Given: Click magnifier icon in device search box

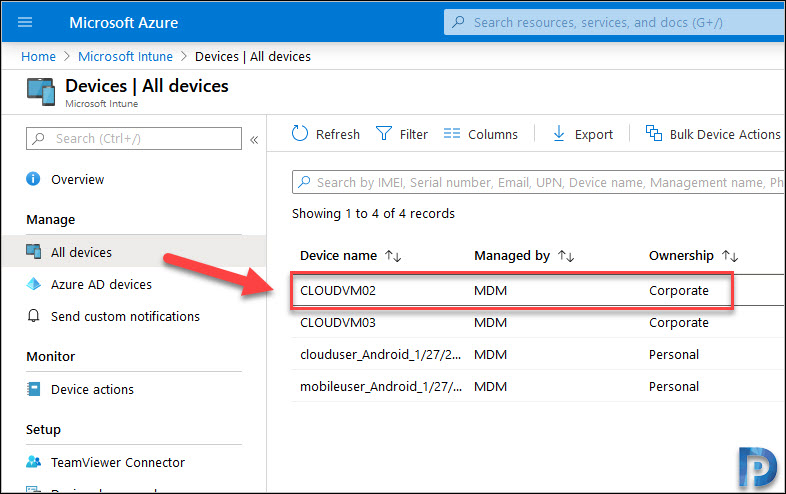Looking at the screenshot, I should tap(304, 182).
